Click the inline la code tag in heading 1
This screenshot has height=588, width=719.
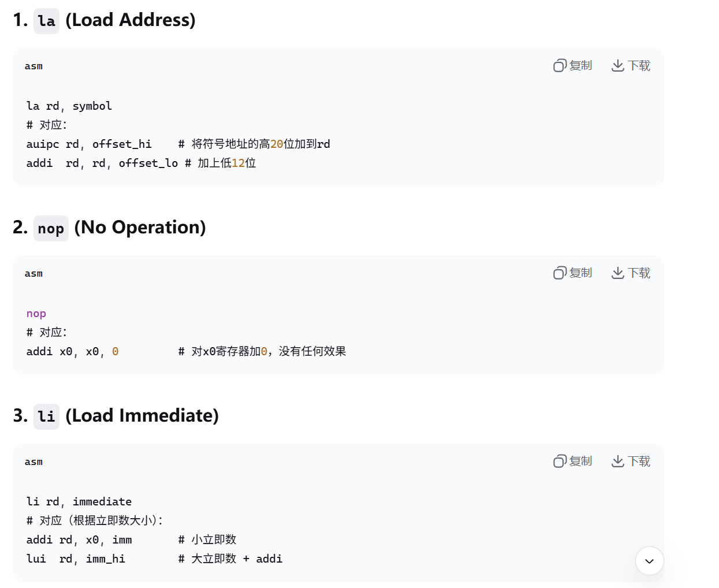tap(46, 21)
